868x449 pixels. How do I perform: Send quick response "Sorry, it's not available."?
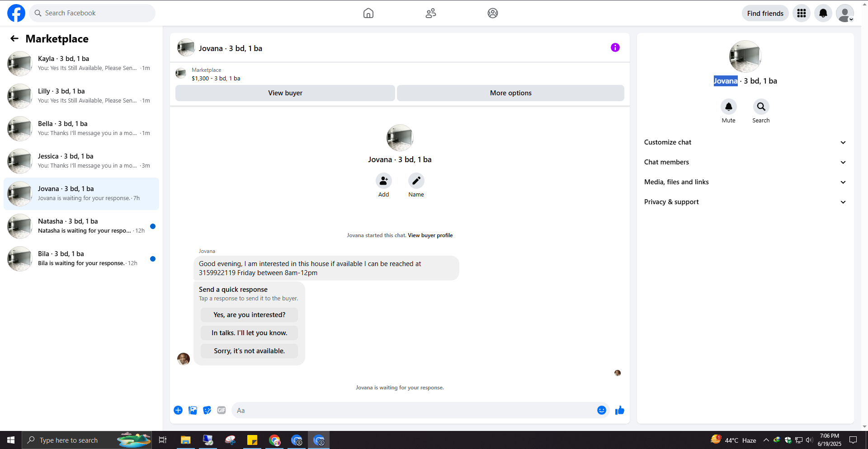pos(250,351)
